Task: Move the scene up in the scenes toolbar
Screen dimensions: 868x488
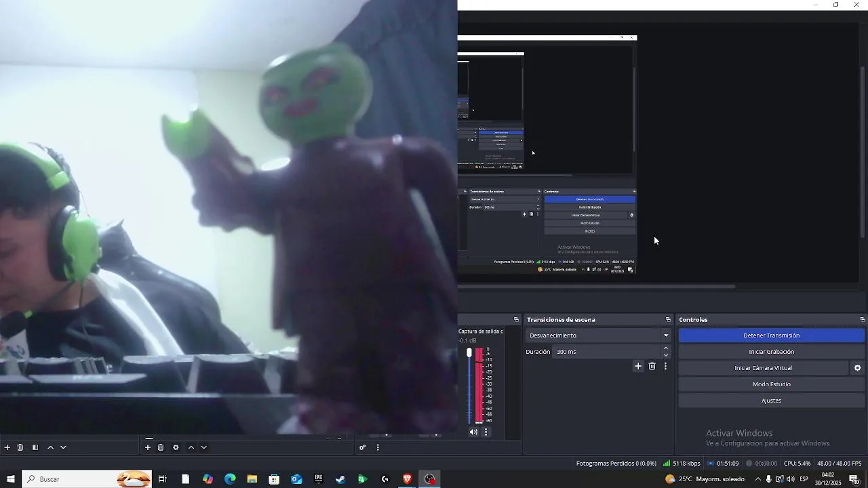Action: click(50, 447)
